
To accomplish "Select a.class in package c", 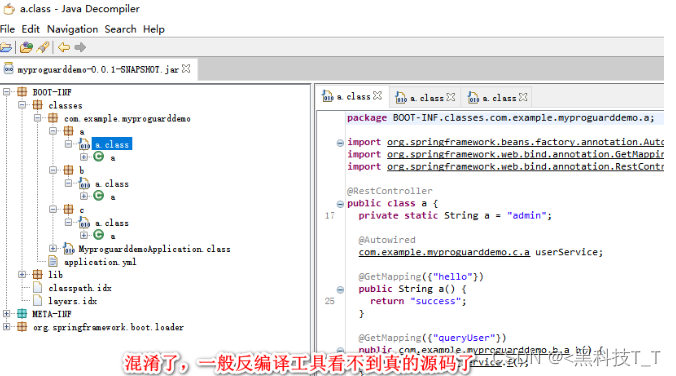I will [112, 223].
